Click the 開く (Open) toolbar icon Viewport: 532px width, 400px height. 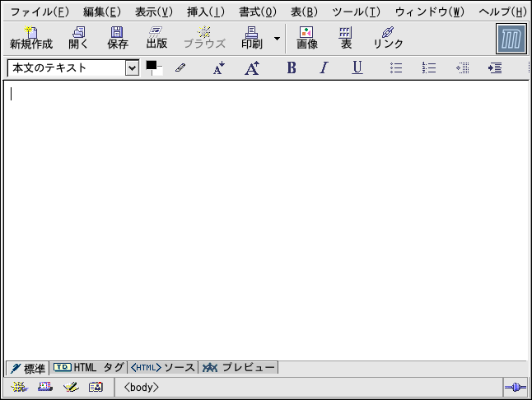click(78, 38)
